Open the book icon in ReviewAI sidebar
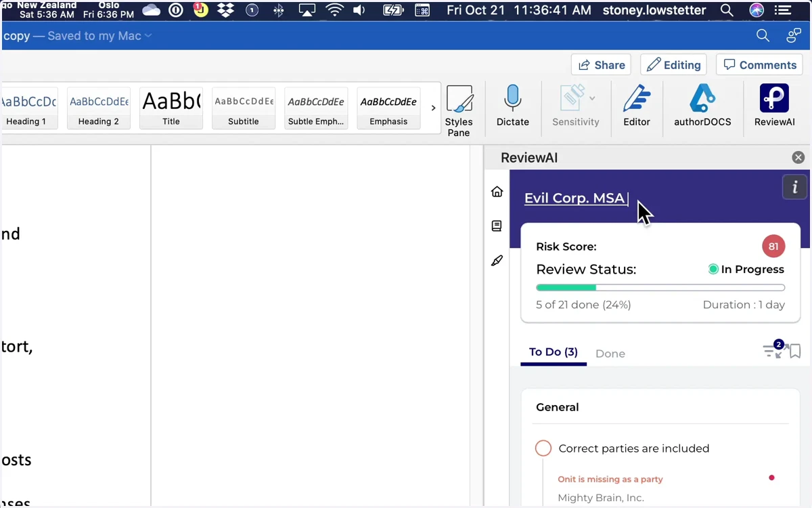 [x=497, y=226]
